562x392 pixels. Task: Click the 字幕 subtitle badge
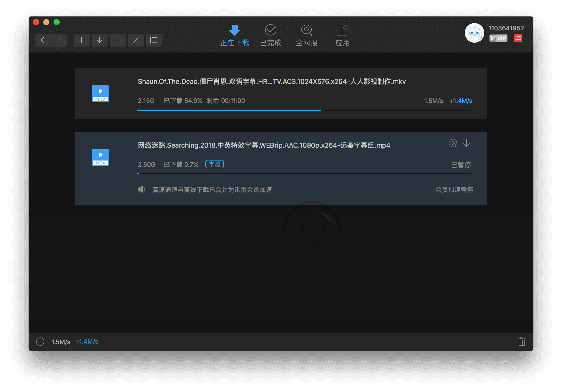[x=214, y=164]
